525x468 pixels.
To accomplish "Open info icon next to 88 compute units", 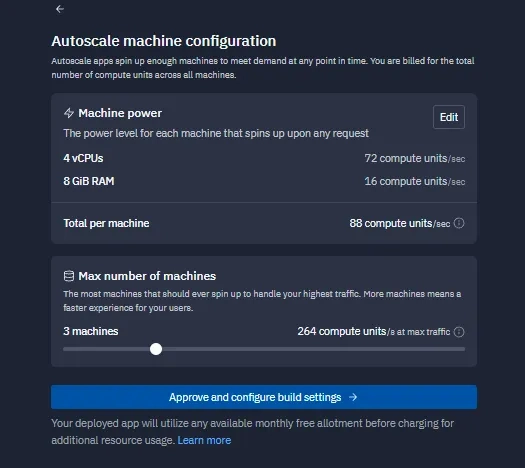I will [x=459, y=223].
